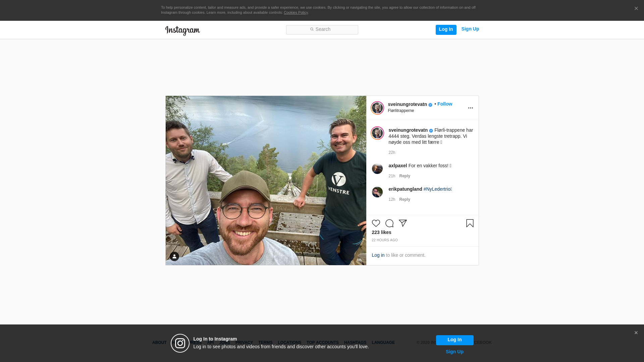The width and height of the screenshot is (644, 362).
Task: Save post with bookmark icon
Action: (x=470, y=223)
